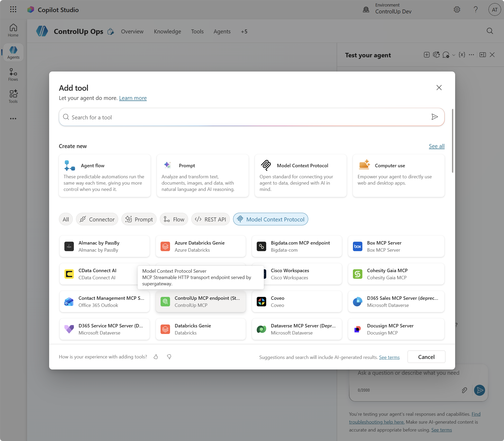Open the Help question mark icon
This screenshot has width=504, height=441.
click(476, 10)
